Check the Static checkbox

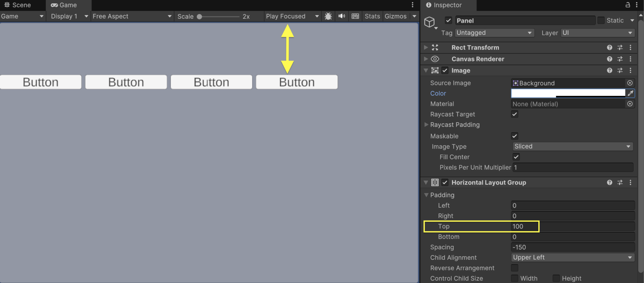(x=601, y=20)
